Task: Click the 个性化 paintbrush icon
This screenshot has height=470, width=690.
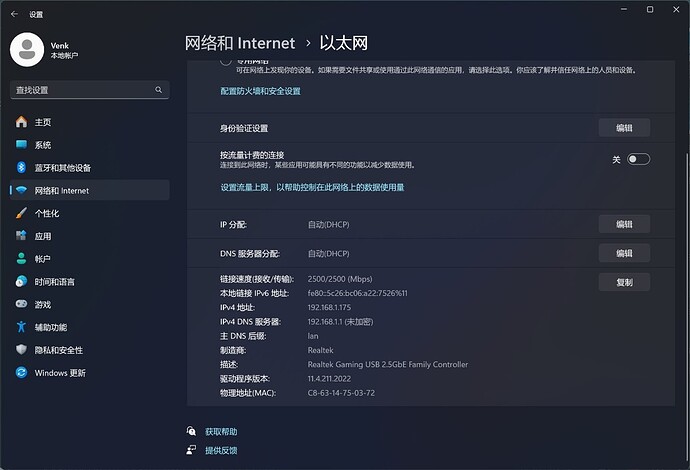Action: coord(21,213)
